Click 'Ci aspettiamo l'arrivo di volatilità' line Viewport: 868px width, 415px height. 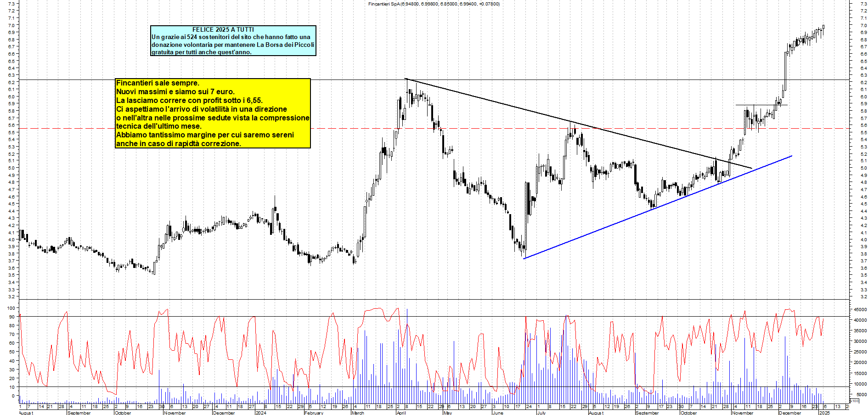coord(202,109)
